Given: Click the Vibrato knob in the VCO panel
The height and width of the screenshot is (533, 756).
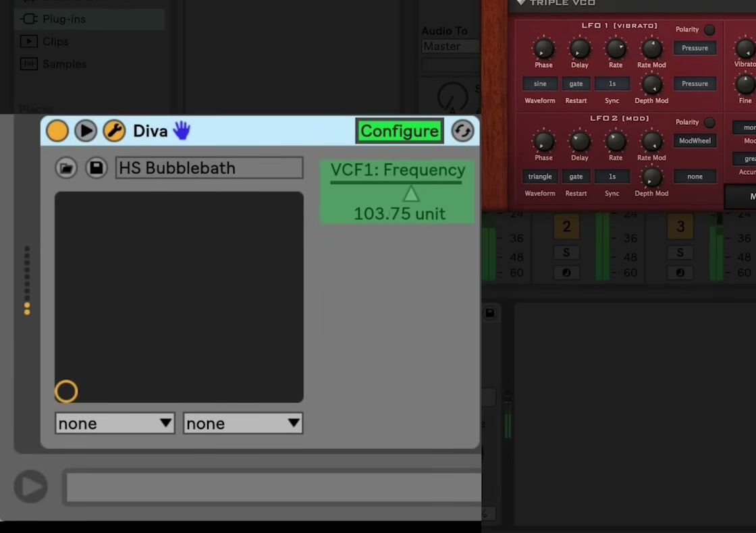Looking at the screenshot, I should coord(745,49).
